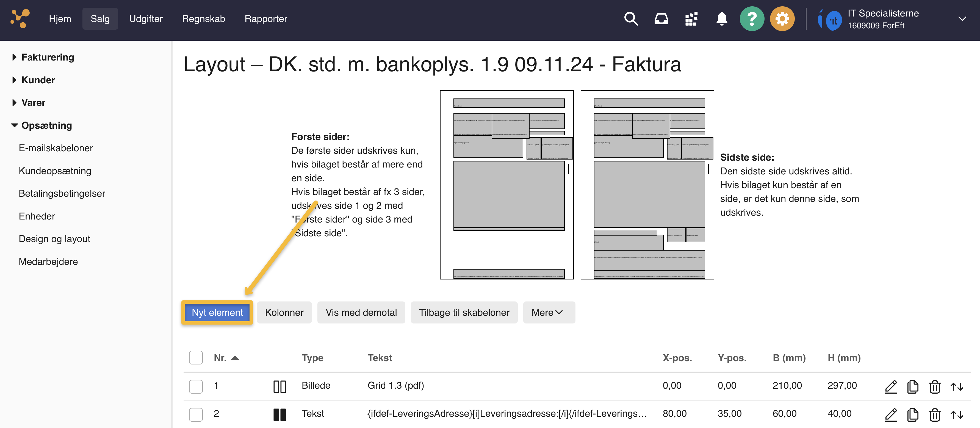Click reorder arrows on row 2
This screenshot has width=980, height=428.
[957, 414]
